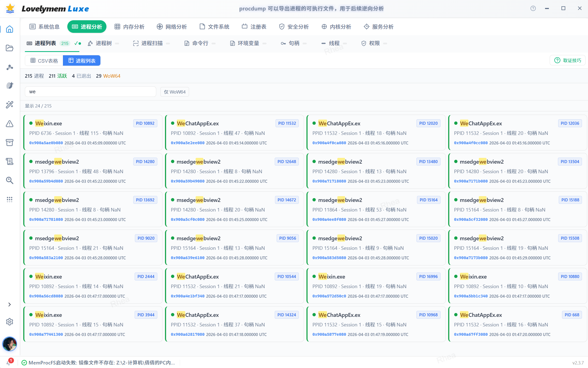Click the PID 668 badge

[572, 315]
